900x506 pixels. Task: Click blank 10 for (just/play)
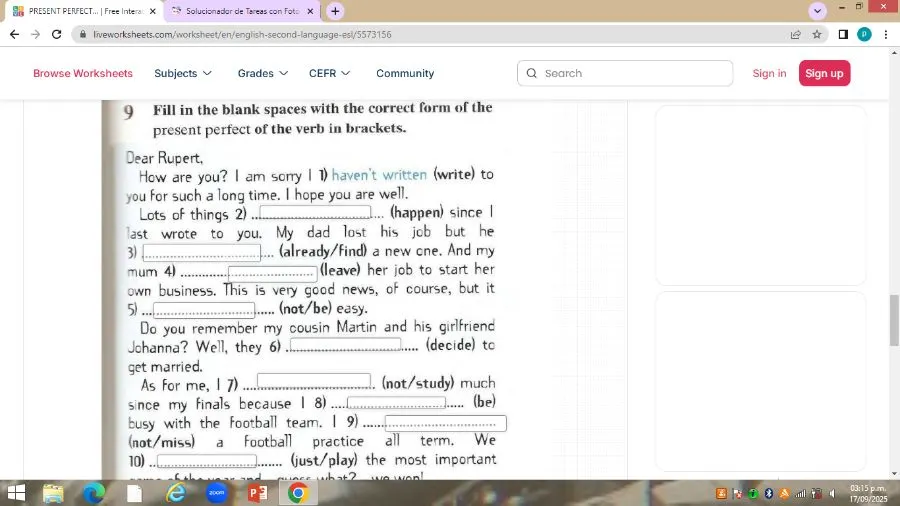coord(207,461)
